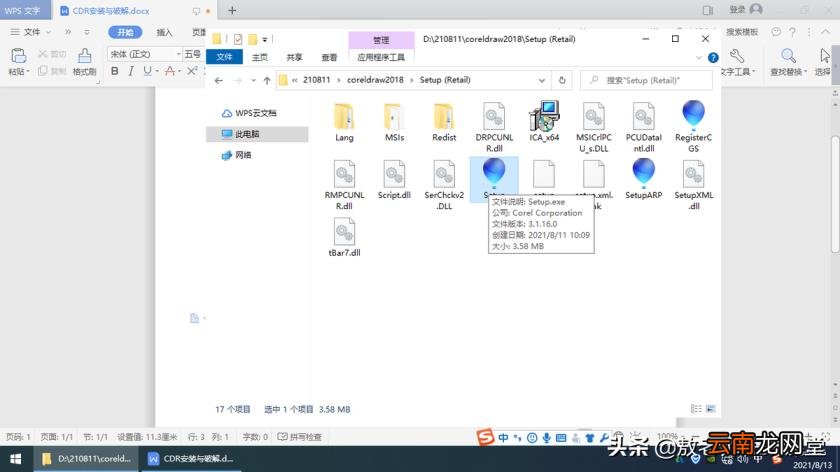Open the Lang folder
The width and height of the screenshot is (840, 472).
(x=344, y=122)
